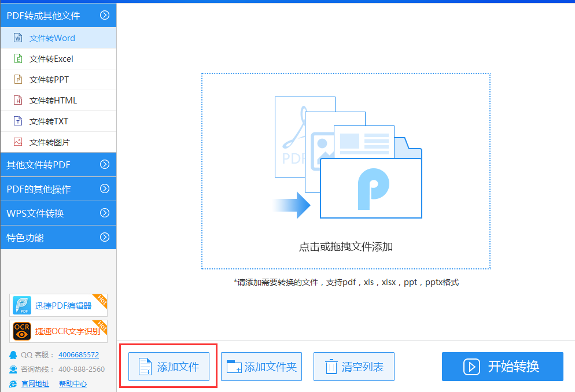Viewport: 575px width, 392px height.
Task: Expand 特色功能 section arrow
Action: 105,237
